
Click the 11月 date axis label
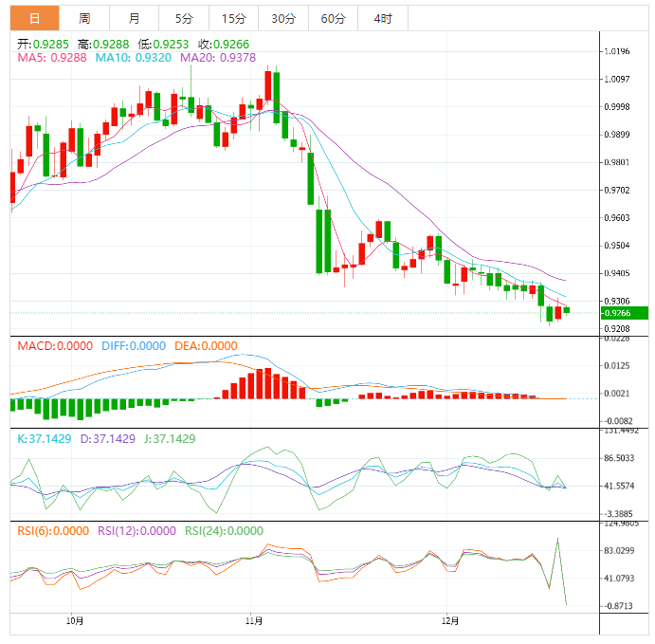[253, 621]
